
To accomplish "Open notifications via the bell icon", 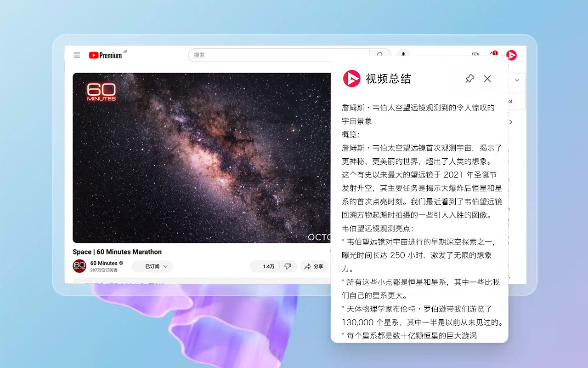I will (x=493, y=55).
